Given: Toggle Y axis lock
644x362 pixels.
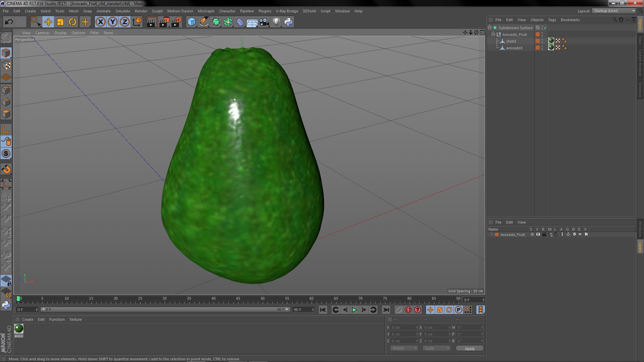Looking at the screenshot, I should click(x=113, y=22).
